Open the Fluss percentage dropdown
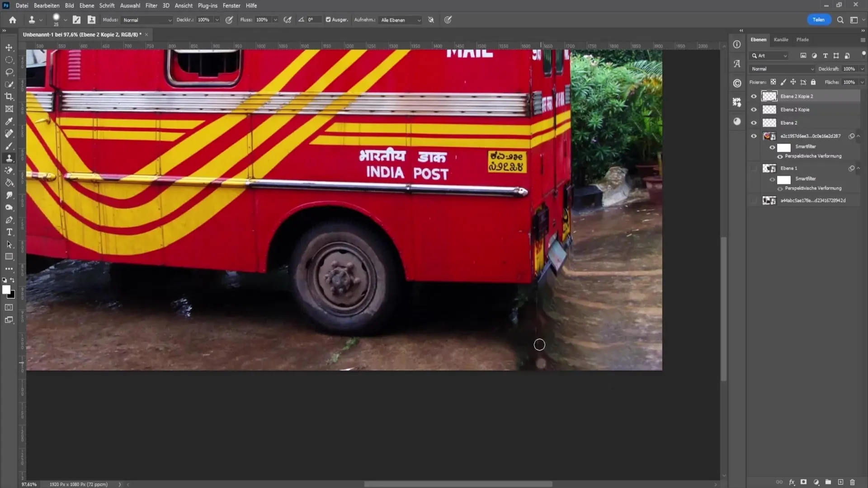The height and width of the screenshot is (488, 868). click(275, 20)
